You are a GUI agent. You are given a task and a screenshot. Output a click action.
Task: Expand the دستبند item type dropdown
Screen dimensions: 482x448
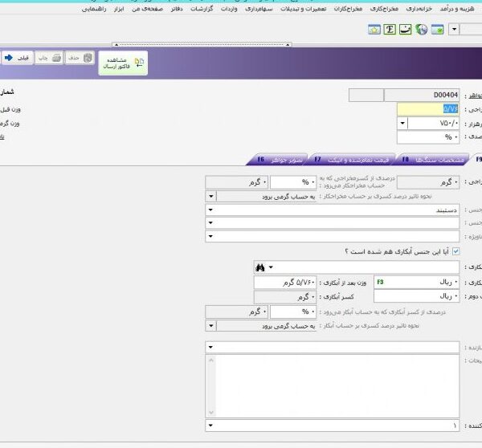[210, 209]
